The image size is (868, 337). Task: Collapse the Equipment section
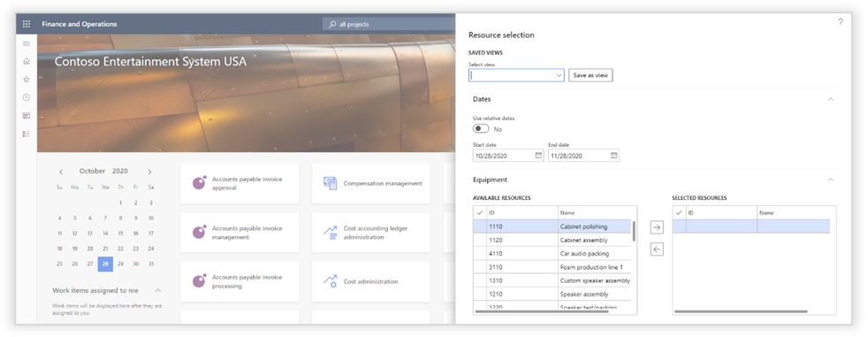(830, 180)
